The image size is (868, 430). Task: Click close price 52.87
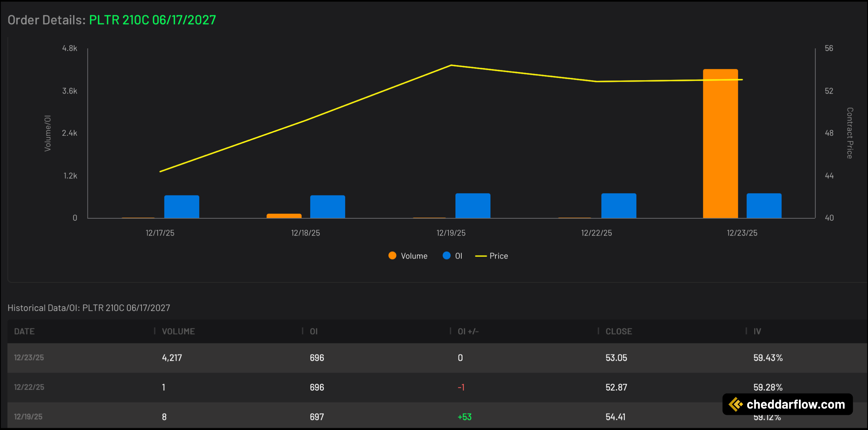[616, 387]
